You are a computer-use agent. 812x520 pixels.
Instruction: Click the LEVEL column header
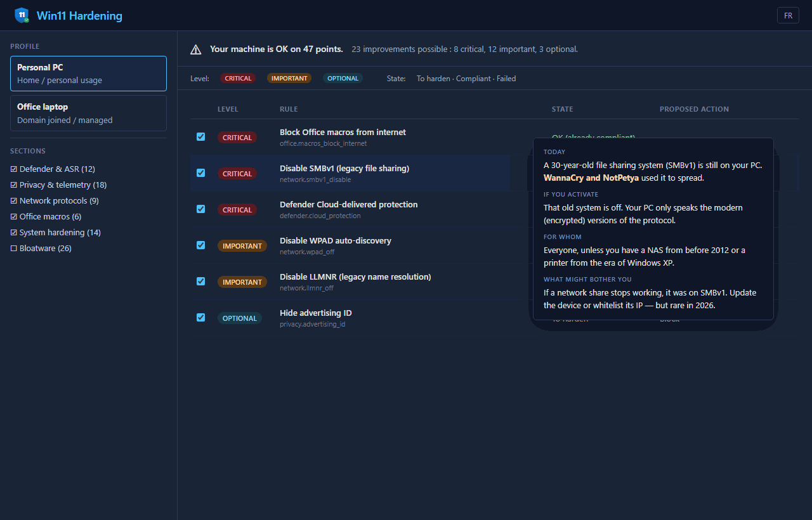point(228,109)
